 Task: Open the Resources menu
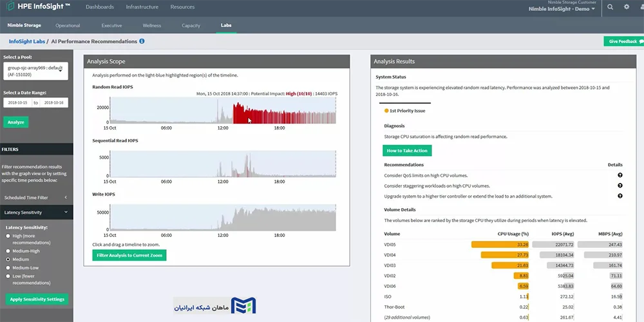(x=182, y=7)
